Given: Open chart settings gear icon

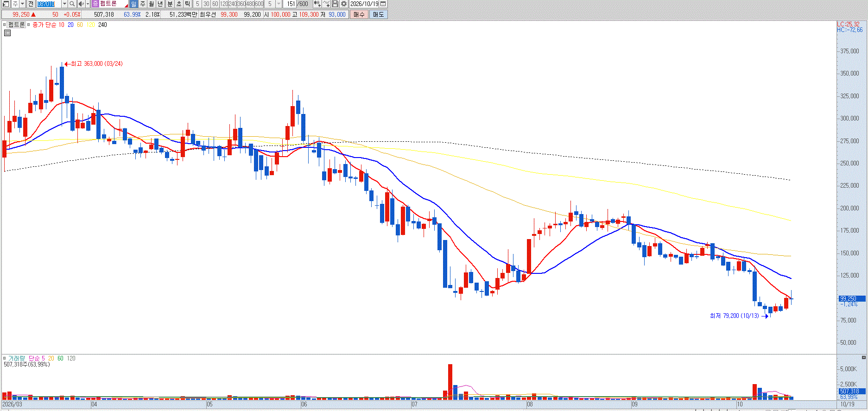Looking at the screenshot, I should click(344, 4).
